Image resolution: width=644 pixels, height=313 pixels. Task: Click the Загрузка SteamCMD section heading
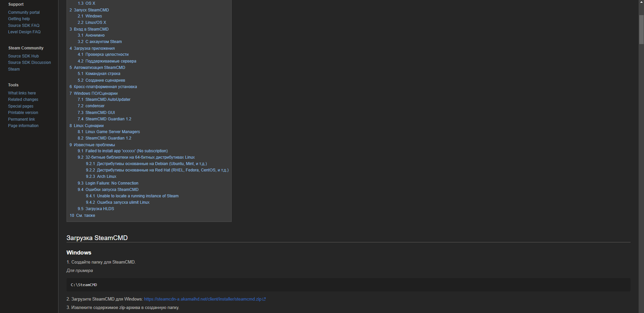click(x=97, y=238)
